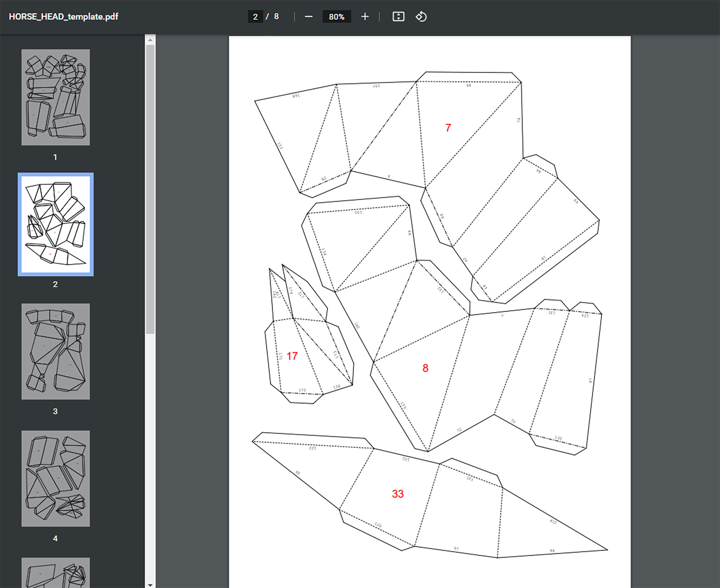The width and height of the screenshot is (720, 588).
Task: Jump to page 3 thumbnail
Action: (x=56, y=351)
